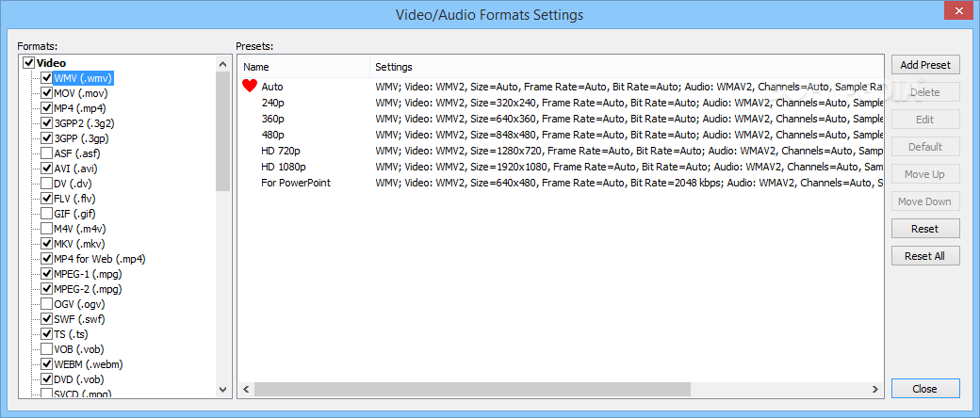Uncheck the MOV (.mov) checkbox
This screenshot has height=418, width=980.
pyautogui.click(x=46, y=94)
